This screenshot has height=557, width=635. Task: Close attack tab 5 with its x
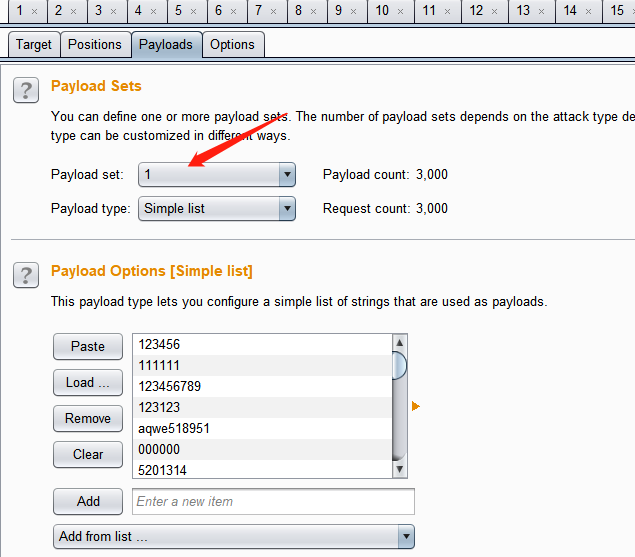click(x=193, y=11)
